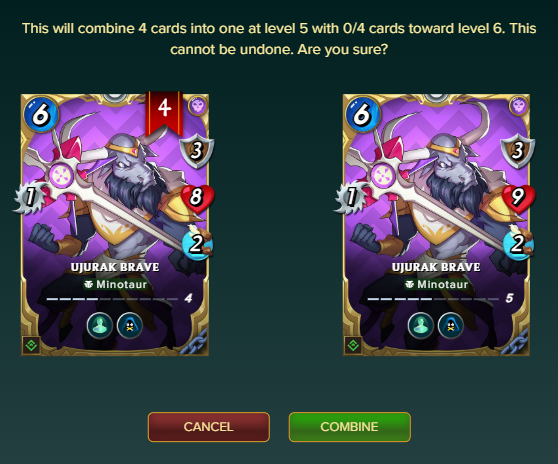
Task: Click the health heart showing 9
Action: pos(518,198)
